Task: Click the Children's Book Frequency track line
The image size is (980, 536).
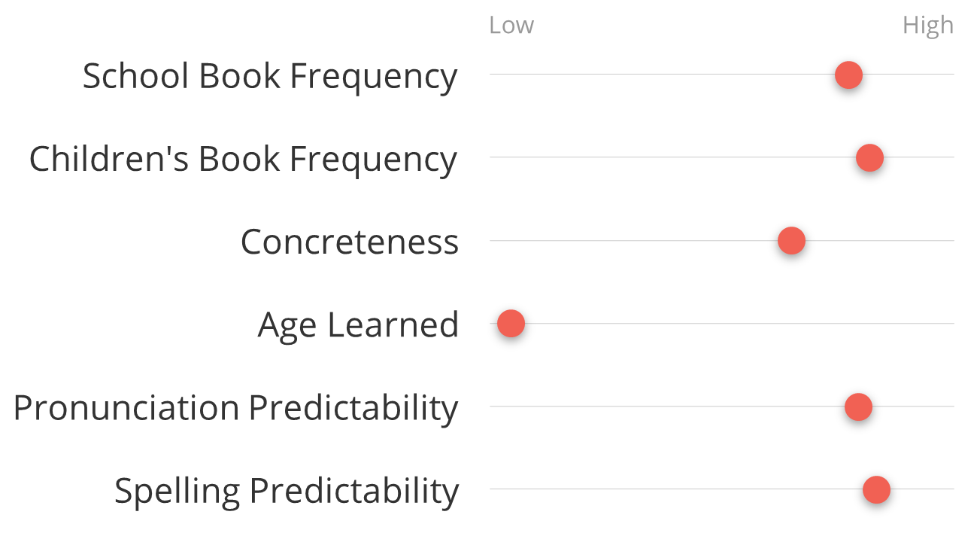Action: (x=722, y=157)
